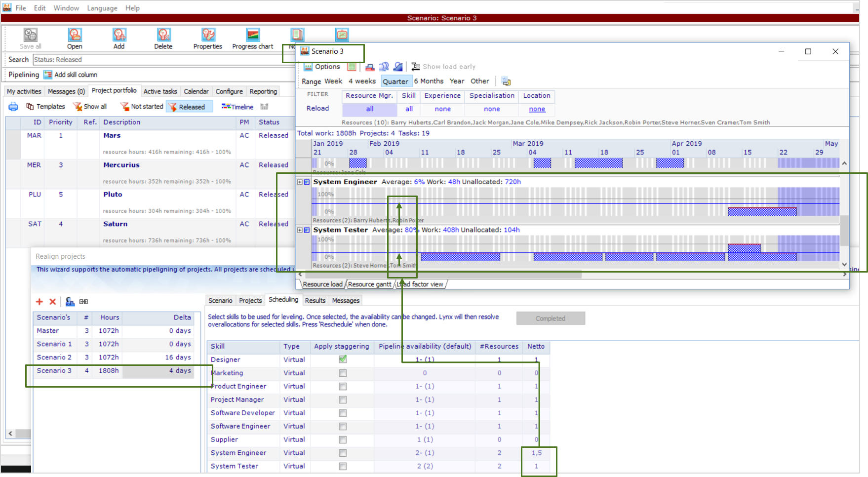Select the Scenario 3 row in the scenarios list
Image resolution: width=868 pixels, height=477 pixels.
click(114, 371)
